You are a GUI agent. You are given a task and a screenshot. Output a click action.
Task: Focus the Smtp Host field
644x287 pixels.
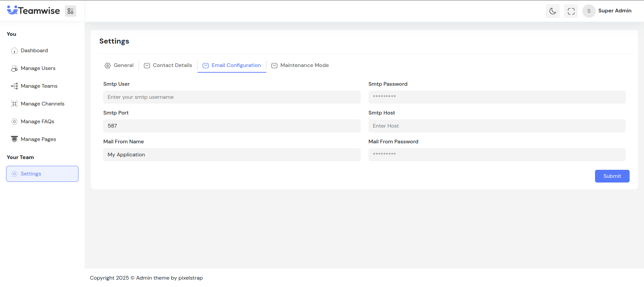tap(497, 126)
